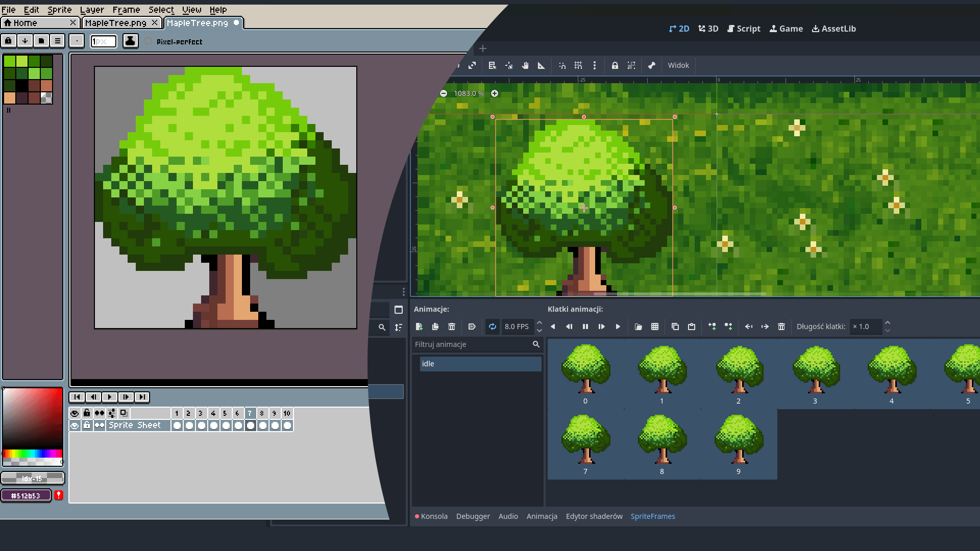This screenshot has height=551, width=980.
Task: Open the viewport snapping options menu
Action: 595,65
